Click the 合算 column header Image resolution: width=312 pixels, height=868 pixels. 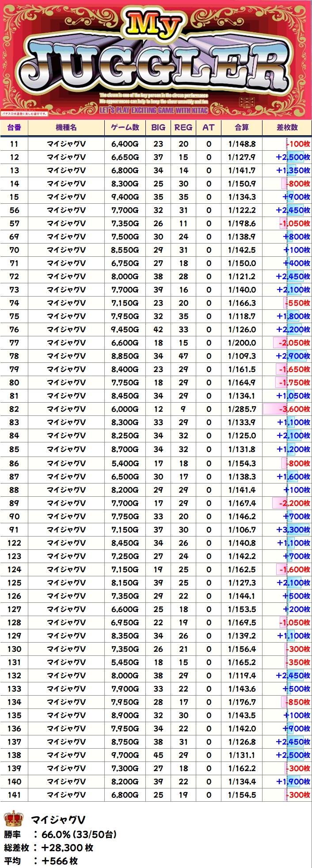click(x=242, y=128)
